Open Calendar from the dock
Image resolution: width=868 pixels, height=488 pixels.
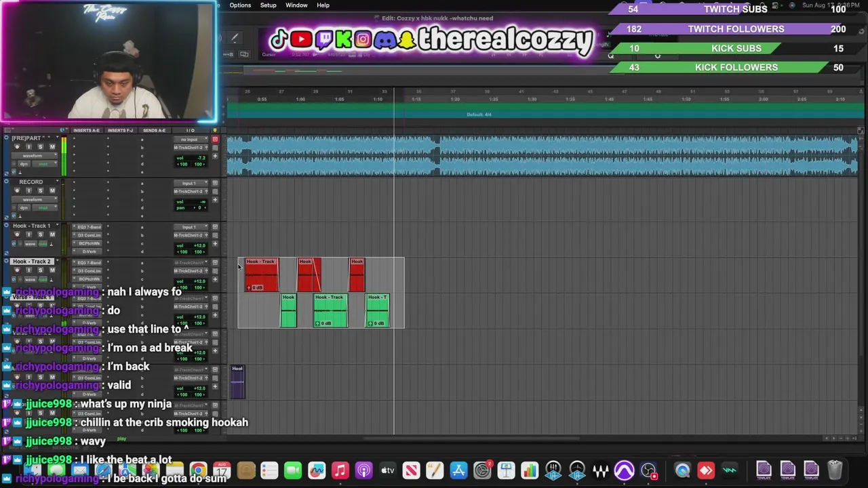coord(222,470)
